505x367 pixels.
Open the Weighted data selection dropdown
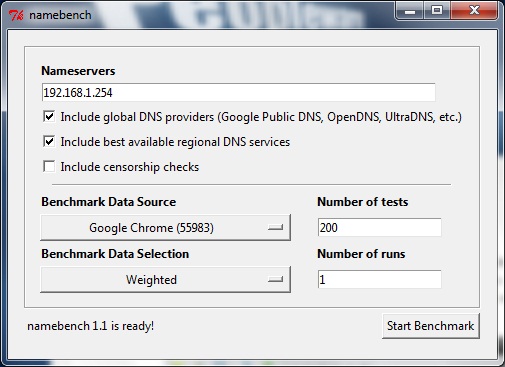(x=165, y=279)
